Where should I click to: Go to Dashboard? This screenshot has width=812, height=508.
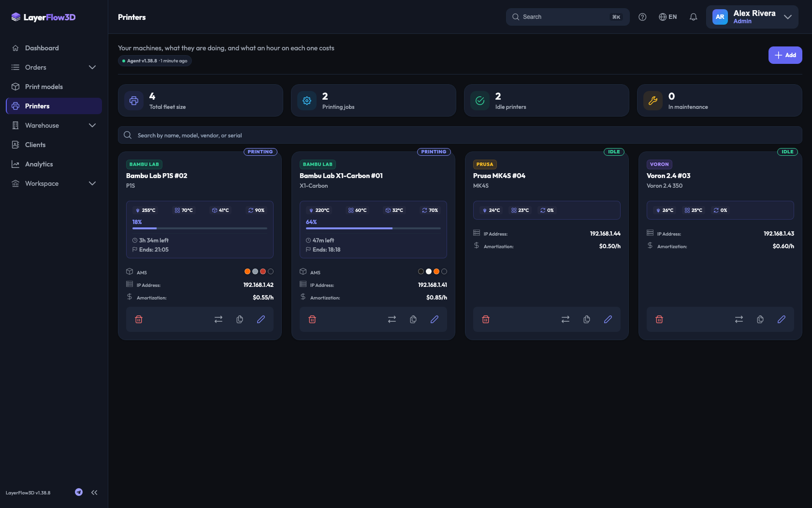54,48
